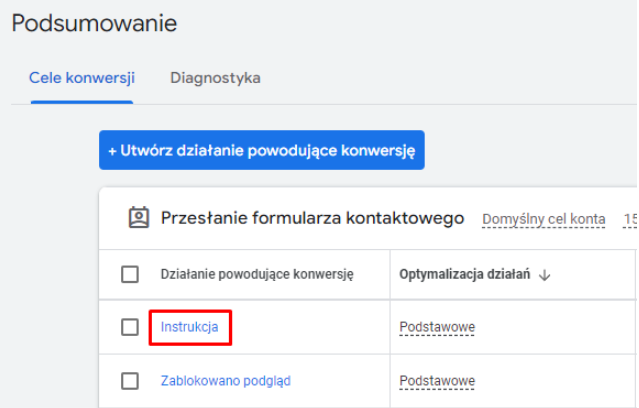Click the plus sign on the create button
This screenshot has height=408, width=639.
pyautogui.click(x=113, y=150)
